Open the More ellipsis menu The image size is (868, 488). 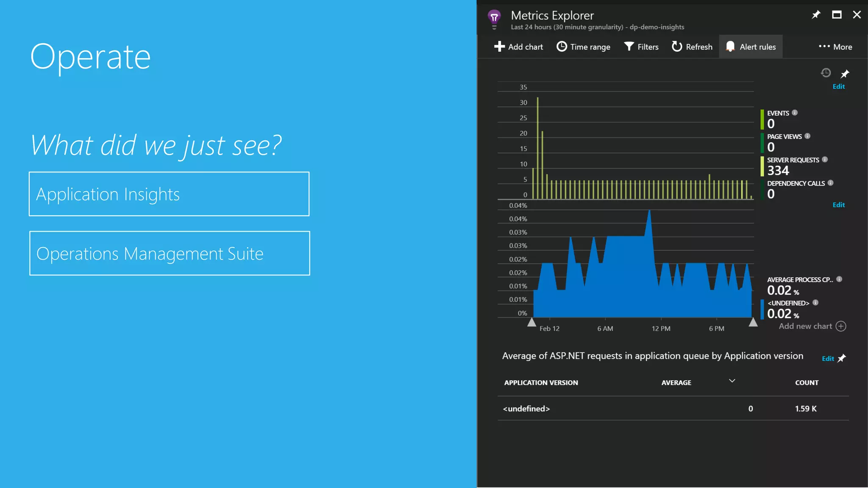pos(835,47)
